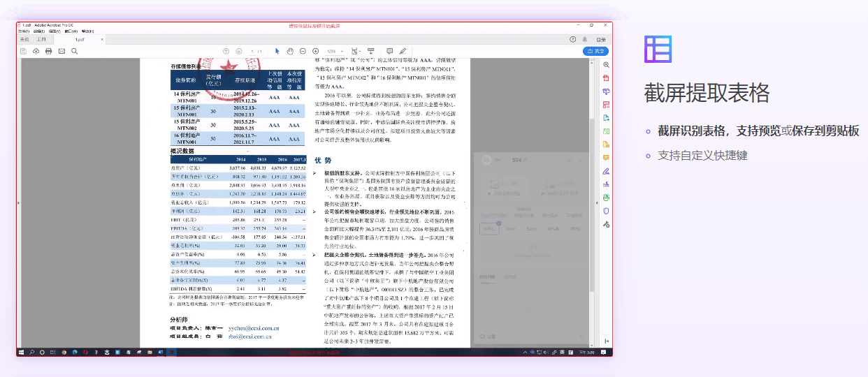Open the zoom percentage dropdown

coord(334,51)
